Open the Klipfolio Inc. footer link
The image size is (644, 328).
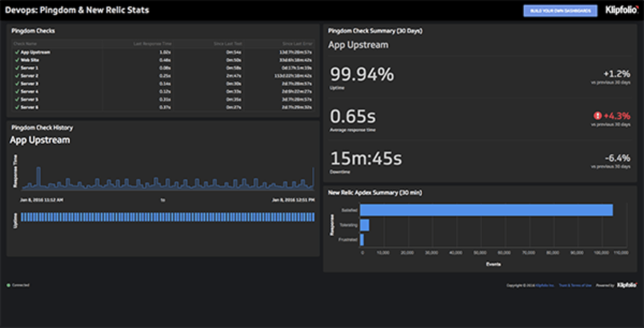[545, 285]
